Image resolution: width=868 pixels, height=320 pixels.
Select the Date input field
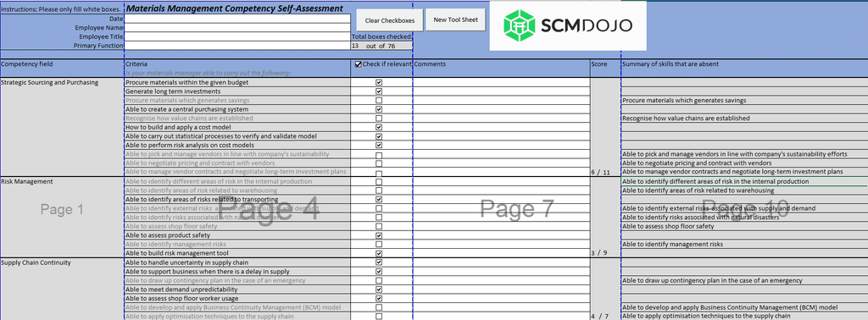coord(238,19)
